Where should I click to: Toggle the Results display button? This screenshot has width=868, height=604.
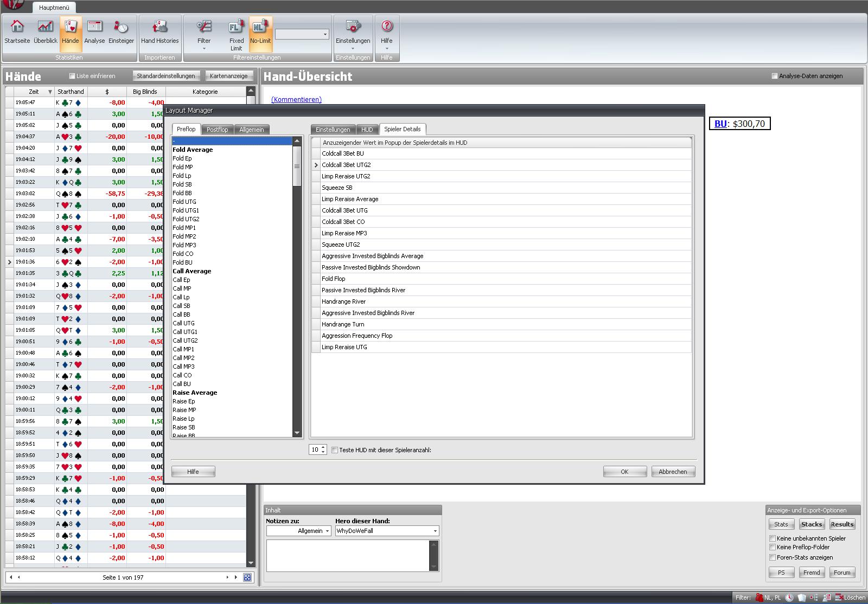842,524
